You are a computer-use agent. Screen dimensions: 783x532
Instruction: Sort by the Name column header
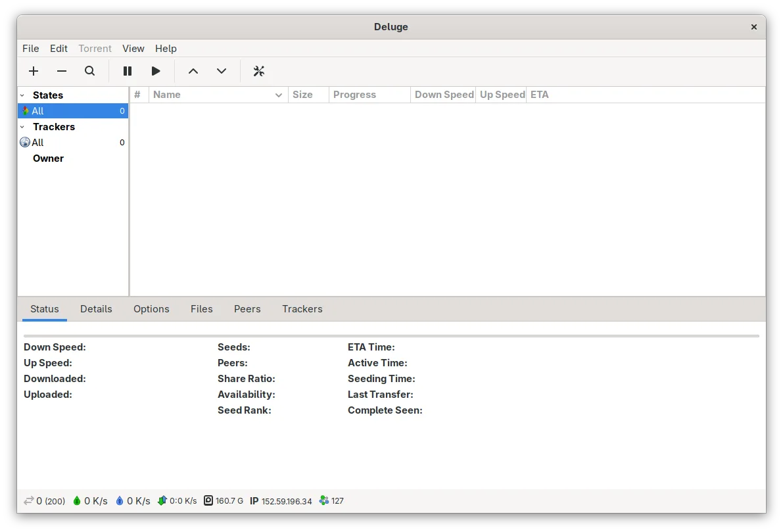coord(218,95)
